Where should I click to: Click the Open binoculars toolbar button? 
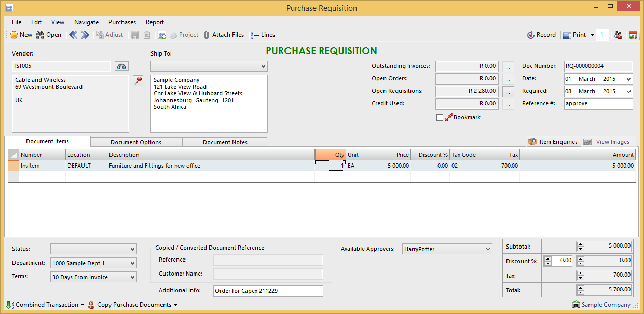click(x=48, y=35)
